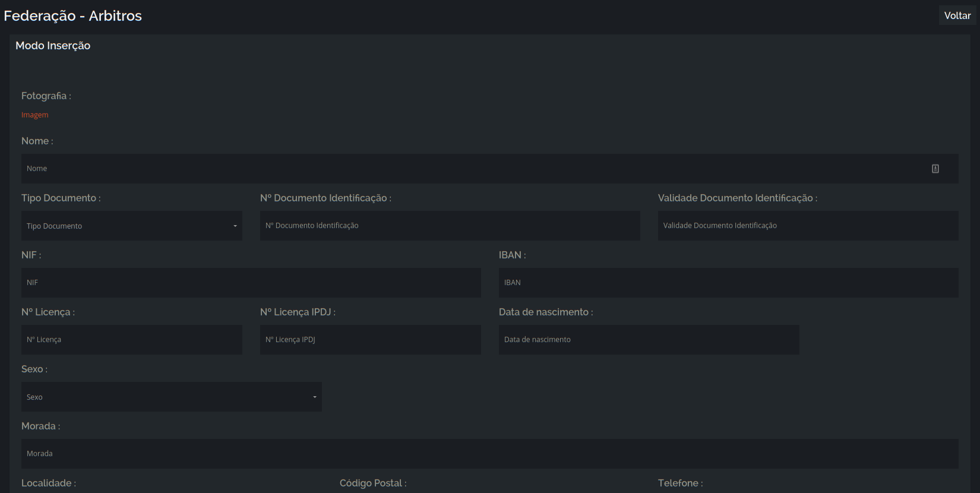Click the Telefone label
This screenshot has height=493, width=980.
point(680,483)
